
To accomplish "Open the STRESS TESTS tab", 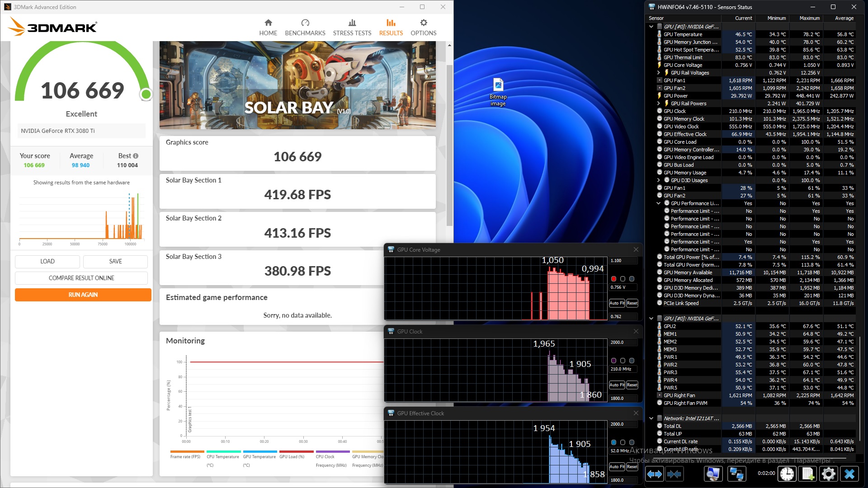I will [x=352, y=27].
